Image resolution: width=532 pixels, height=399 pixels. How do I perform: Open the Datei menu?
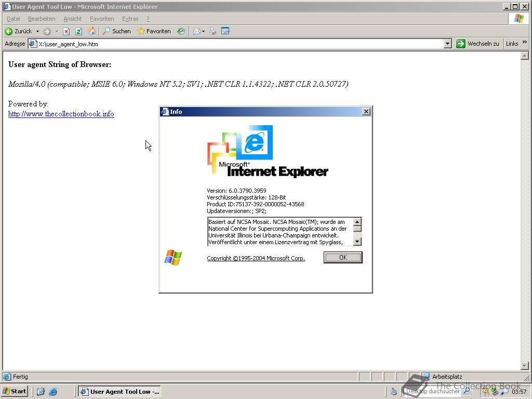(x=13, y=19)
